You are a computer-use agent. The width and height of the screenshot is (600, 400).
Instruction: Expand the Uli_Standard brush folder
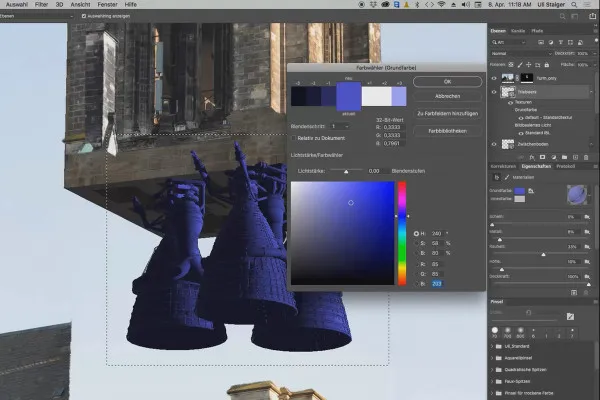click(492, 346)
